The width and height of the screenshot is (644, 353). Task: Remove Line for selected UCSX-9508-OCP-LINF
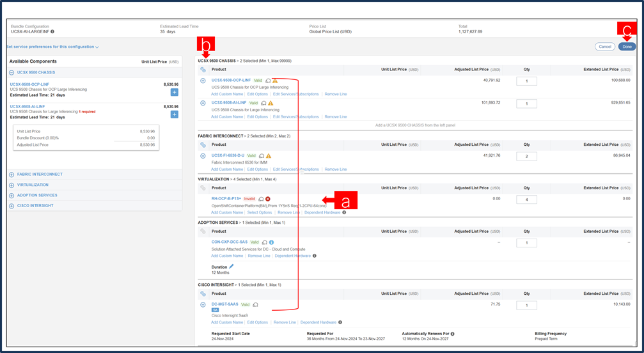pyautogui.click(x=336, y=94)
